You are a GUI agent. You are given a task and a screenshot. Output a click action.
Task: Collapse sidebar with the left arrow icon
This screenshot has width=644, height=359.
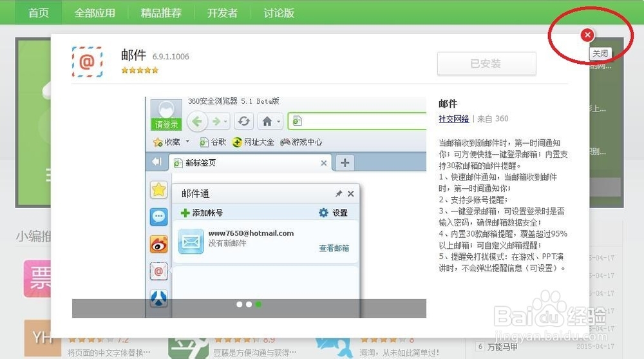point(157,162)
